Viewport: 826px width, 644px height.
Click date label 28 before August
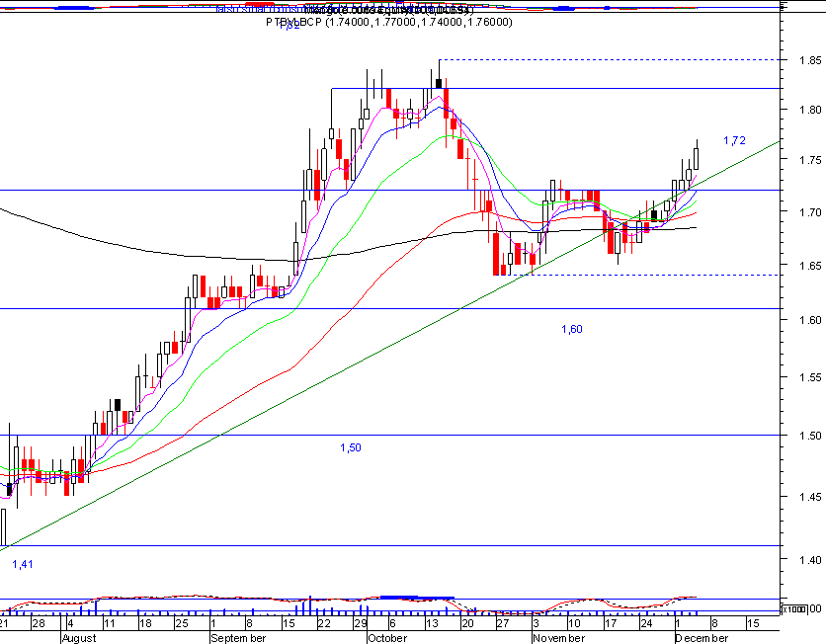coord(38,623)
